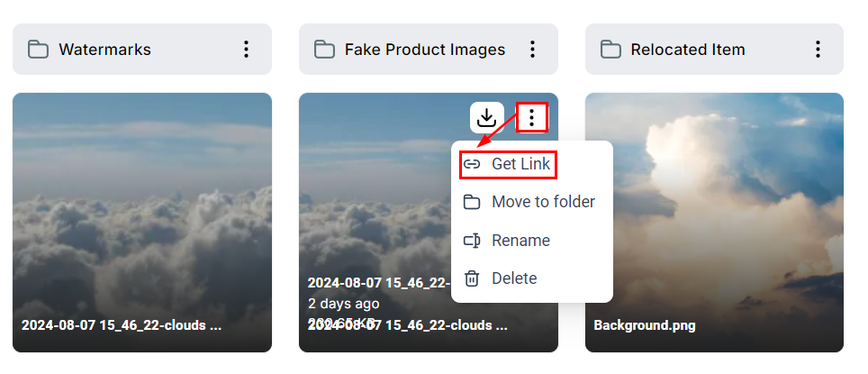
Task: Click the Watermarks folder icon
Action: coord(38,50)
